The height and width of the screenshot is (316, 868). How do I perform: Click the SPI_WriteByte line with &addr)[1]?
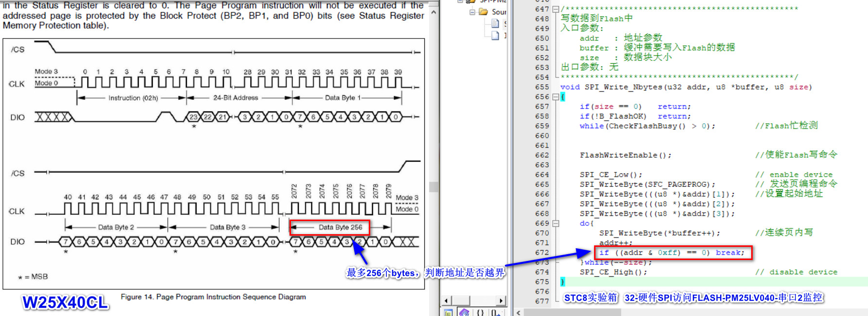coord(657,194)
